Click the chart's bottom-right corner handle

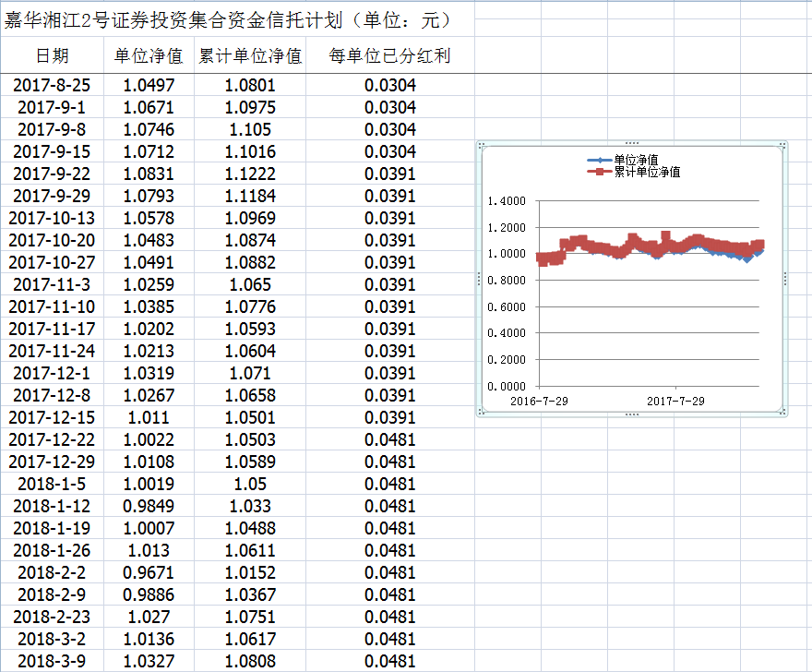(x=783, y=414)
